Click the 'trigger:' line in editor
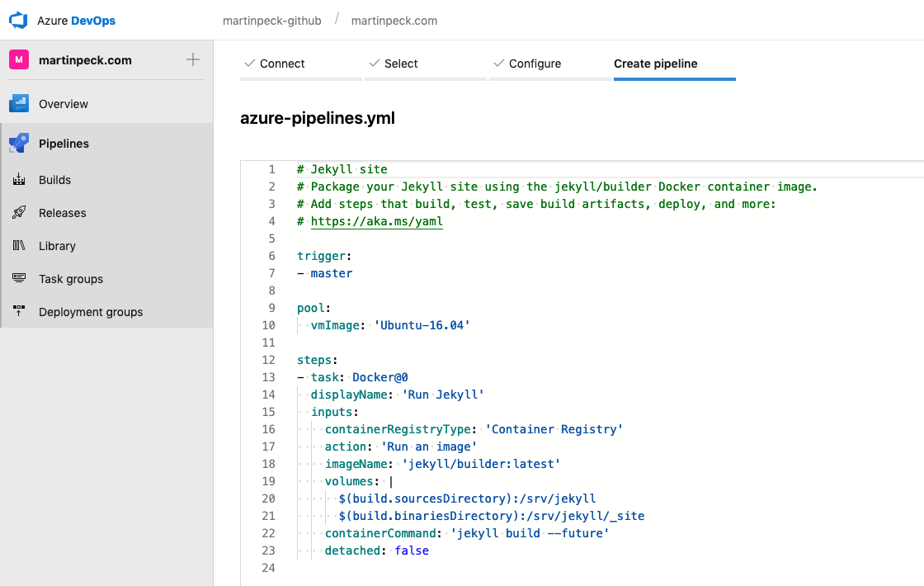924x586 pixels. tap(324, 256)
